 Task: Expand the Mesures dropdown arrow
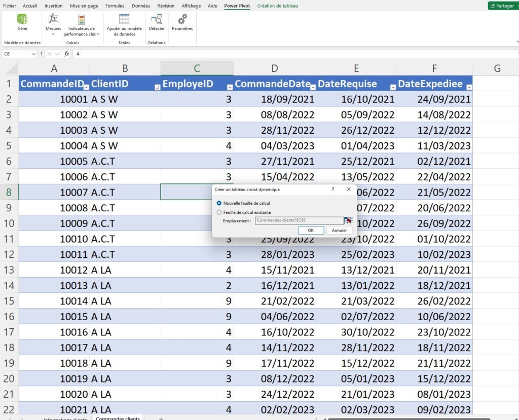click(53, 34)
